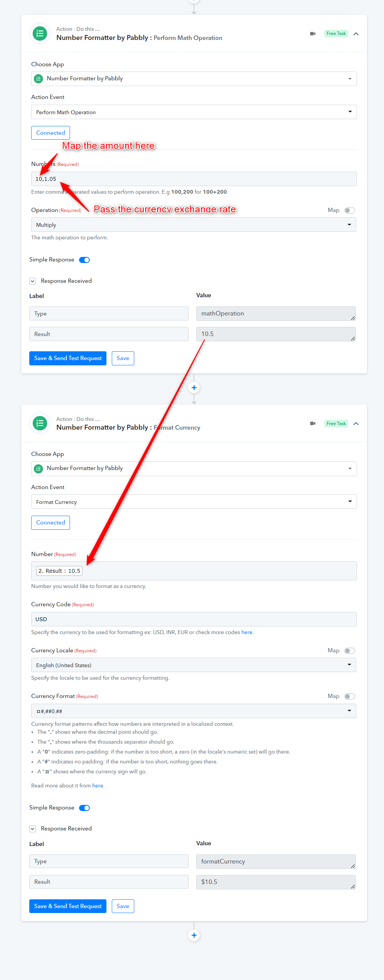
Task: Collapse Response Received in Format Currency step
Action: pyautogui.click(x=33, y=829)
